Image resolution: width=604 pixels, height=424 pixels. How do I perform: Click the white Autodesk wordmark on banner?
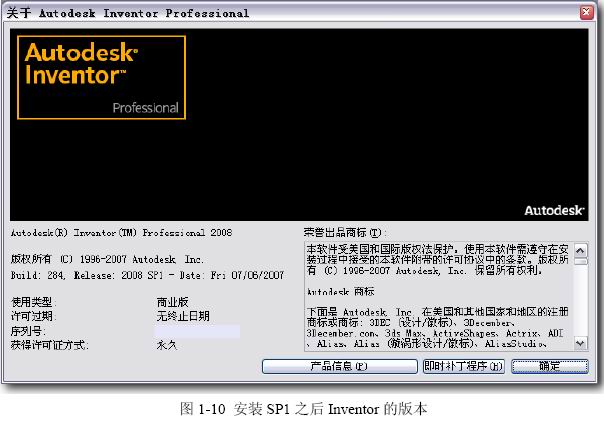(x=554, y=210)
